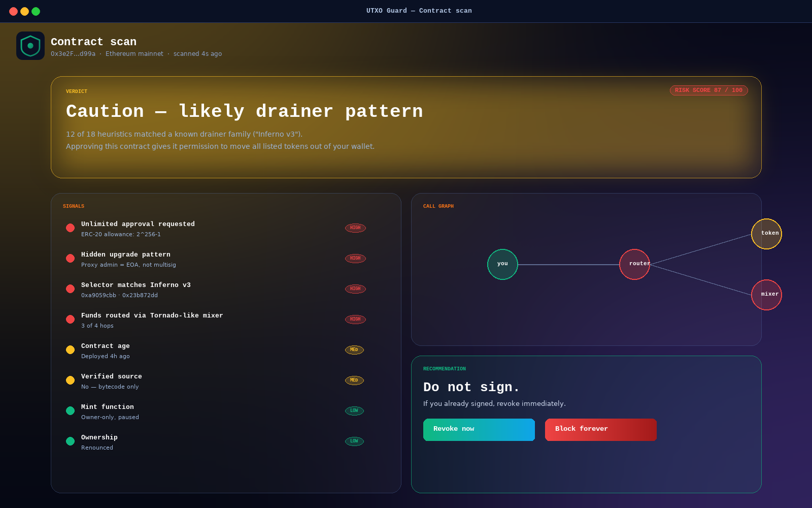The height and width of the screenshot is (508, 812).
Task: Click green dot beside Mint function
Action: (70, 410)
